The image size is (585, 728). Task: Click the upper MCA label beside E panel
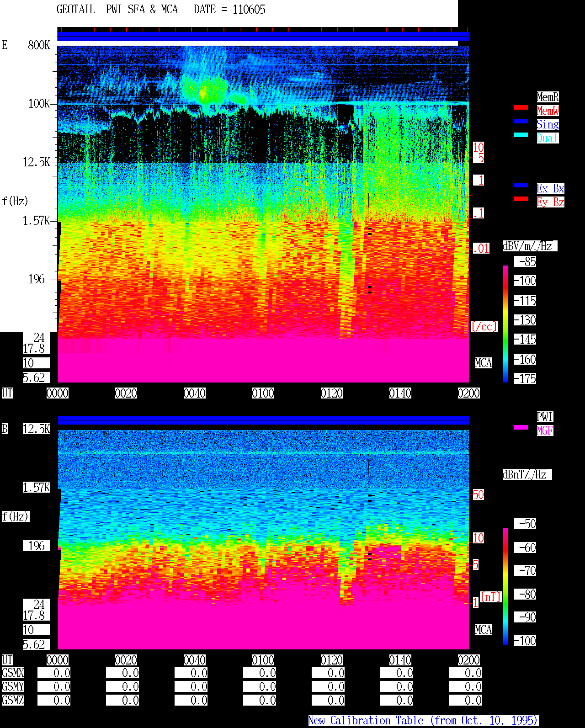tap(484, 363)
